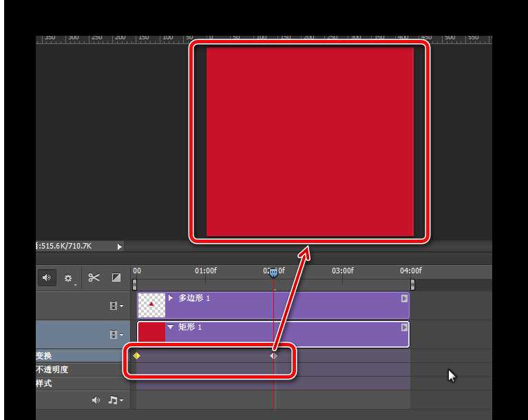
Task: Collapse the 矩形 1 clip properties triangle
Action: pos(171,327)
